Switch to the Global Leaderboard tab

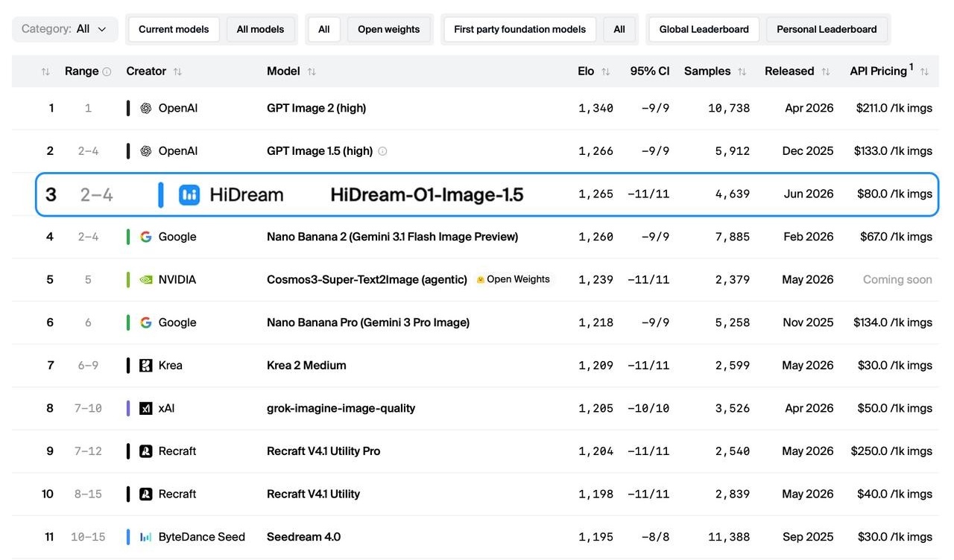pyautogui.click(x=704, y=29)
